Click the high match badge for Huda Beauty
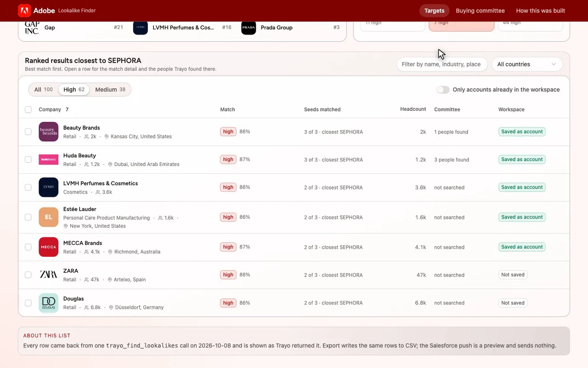Viewport: 588px width, 368px height. click(228, 160)
